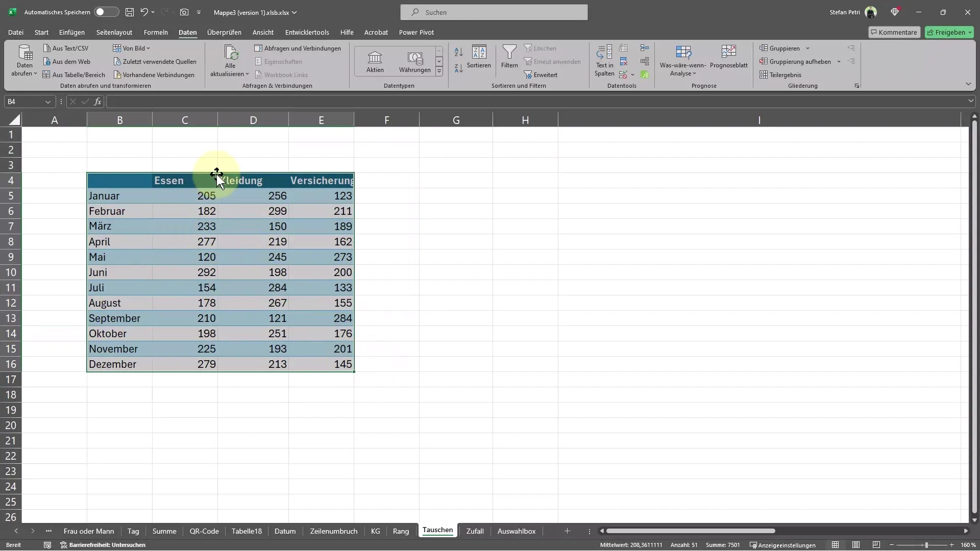Click Vorhandene Verbindungen
This screenshot has width=980, height=551.
pos(154,75)
